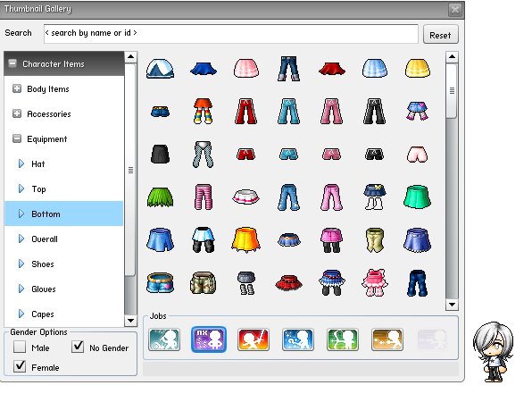532x402 pixels.
Task: Select the red warrior job filter icon
Action: [254, 339]
